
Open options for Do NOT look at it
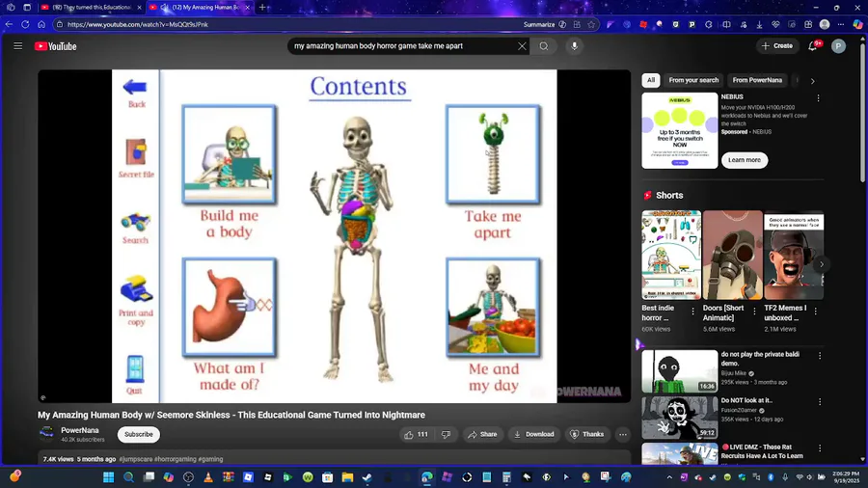[x=820, y=402]
